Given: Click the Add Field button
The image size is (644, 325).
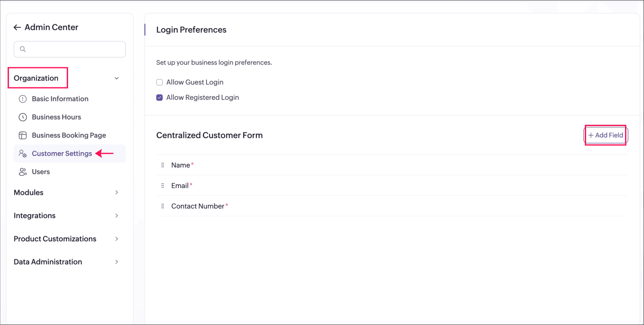Looking at the screenshot, I should (605, 135).
